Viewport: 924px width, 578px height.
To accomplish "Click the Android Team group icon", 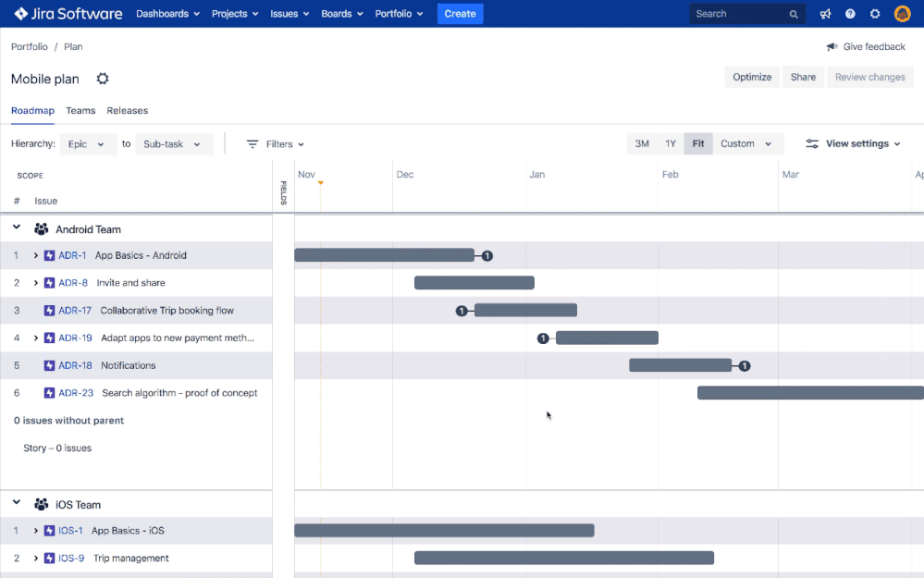I will pos(41,228).
